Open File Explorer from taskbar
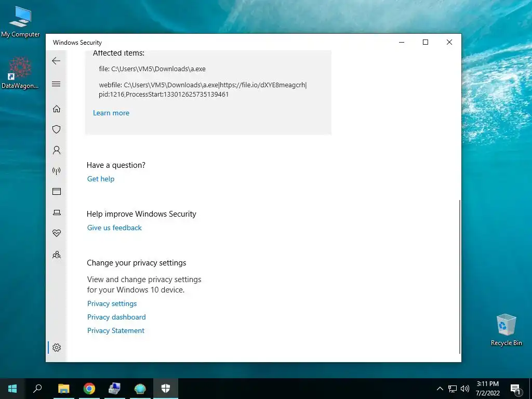This screenshot has width=532, height=399. coord(63,389)
